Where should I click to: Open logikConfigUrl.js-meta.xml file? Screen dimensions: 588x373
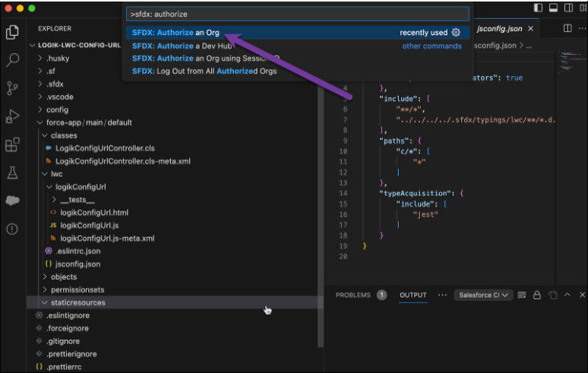(x=107, y=239)
